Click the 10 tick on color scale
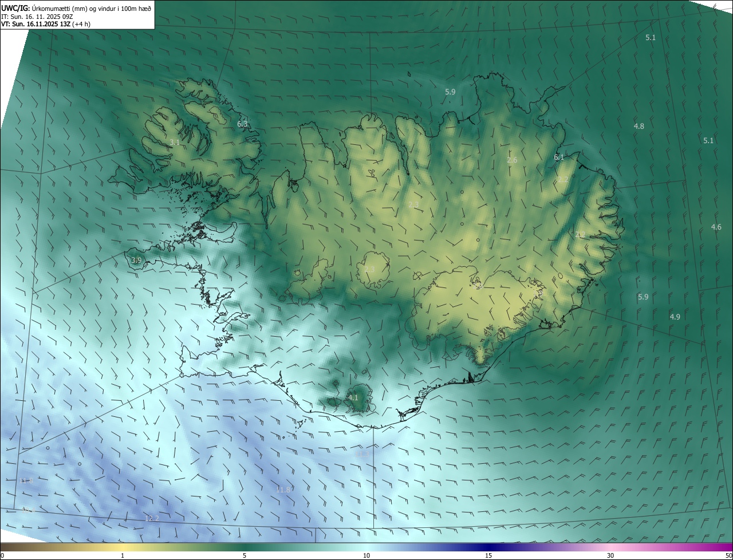The image size is (733, 560). pos(366,555)
